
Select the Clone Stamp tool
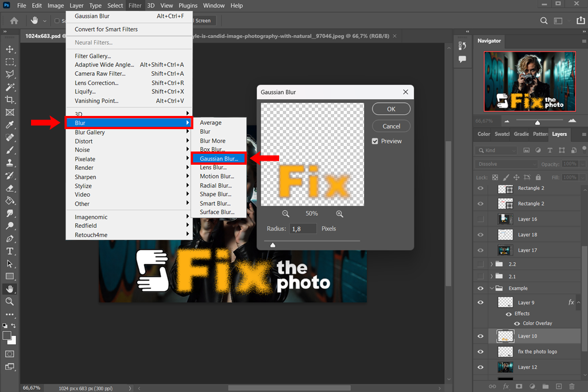10,162
